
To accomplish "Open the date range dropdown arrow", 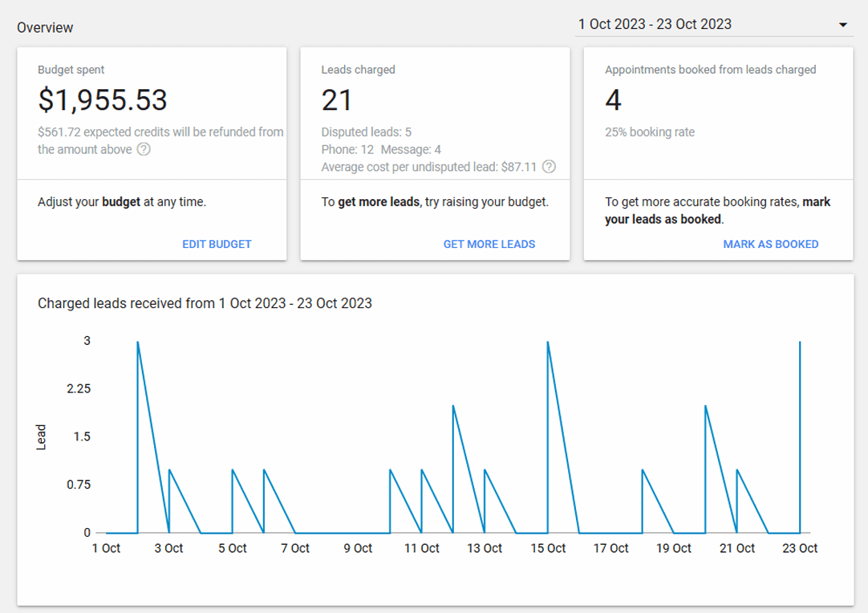I will point(842,25).
